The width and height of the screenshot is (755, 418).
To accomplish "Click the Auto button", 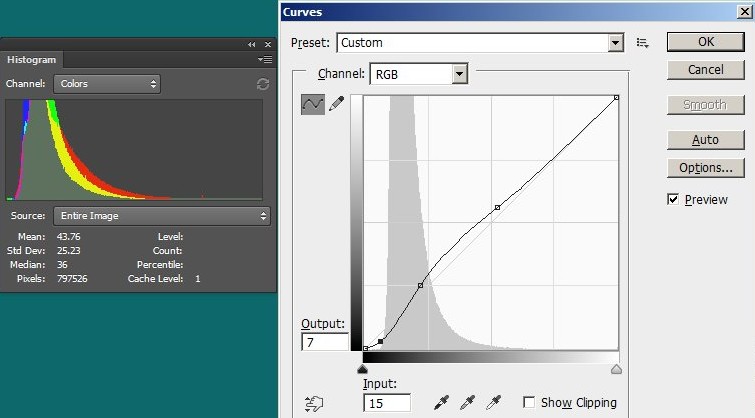I will [705, 140].
